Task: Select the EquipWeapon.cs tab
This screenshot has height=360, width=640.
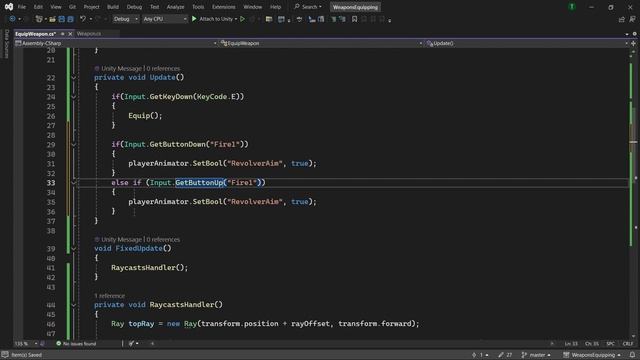Action: (36, 34)
